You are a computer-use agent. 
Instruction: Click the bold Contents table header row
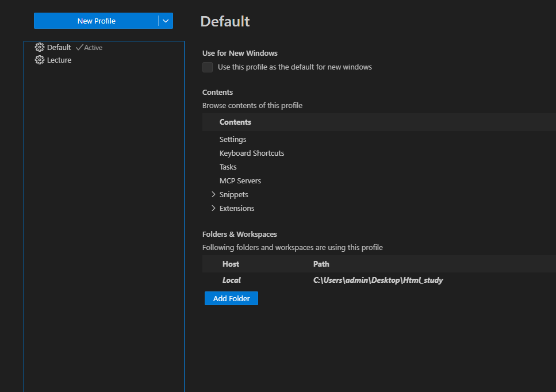pos(235,122)
